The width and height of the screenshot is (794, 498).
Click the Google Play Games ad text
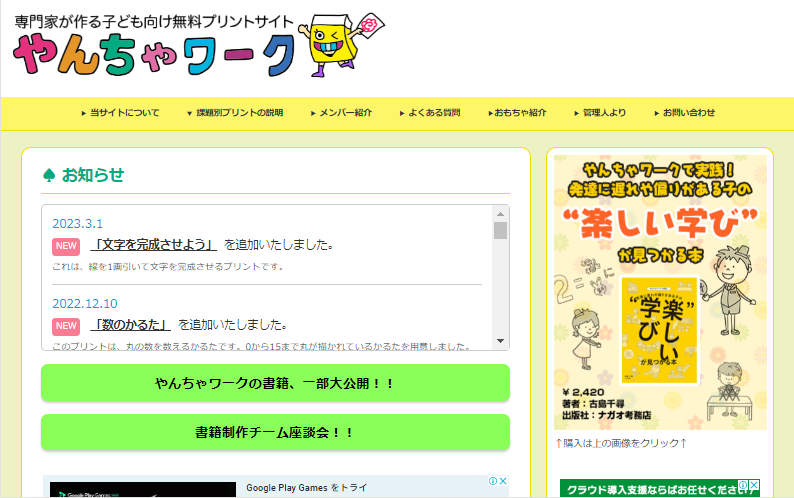point(306,488)
